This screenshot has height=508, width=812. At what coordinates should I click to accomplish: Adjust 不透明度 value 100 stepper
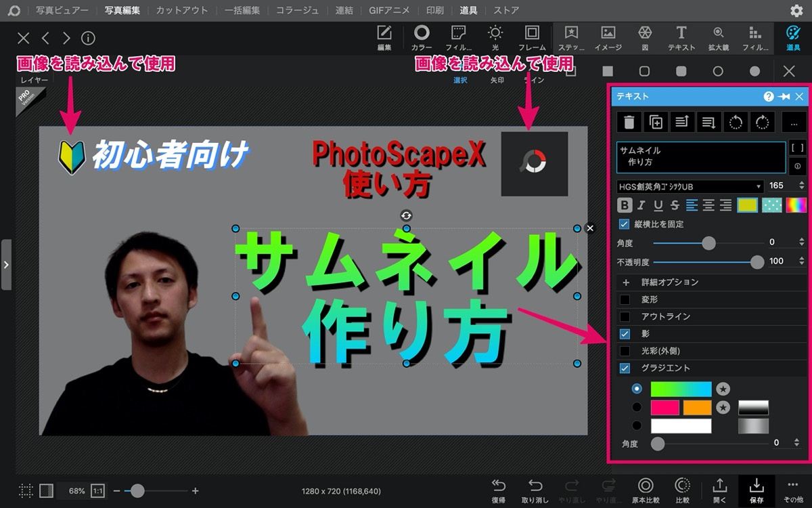[x=802, y=261]
